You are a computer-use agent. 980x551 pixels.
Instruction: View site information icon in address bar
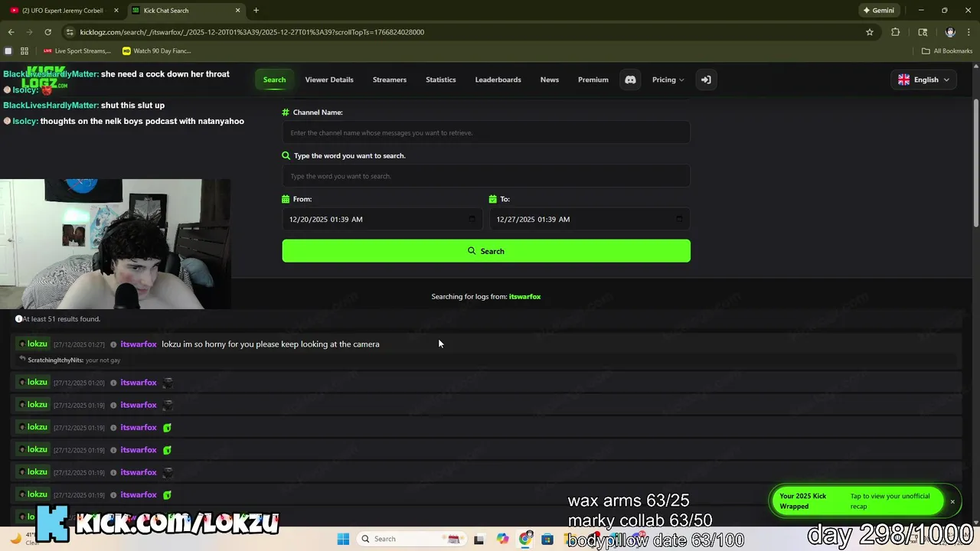point(70,32)
